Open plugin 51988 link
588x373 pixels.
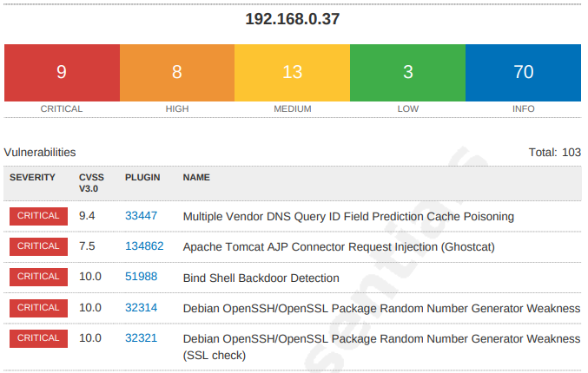pyautogui.click(x=141, y=277)
